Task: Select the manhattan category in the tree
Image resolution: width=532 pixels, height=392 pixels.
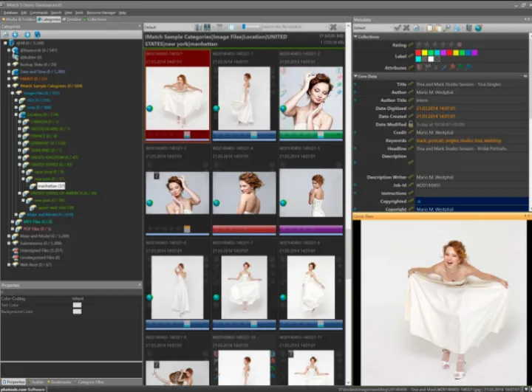Action: 50,186
